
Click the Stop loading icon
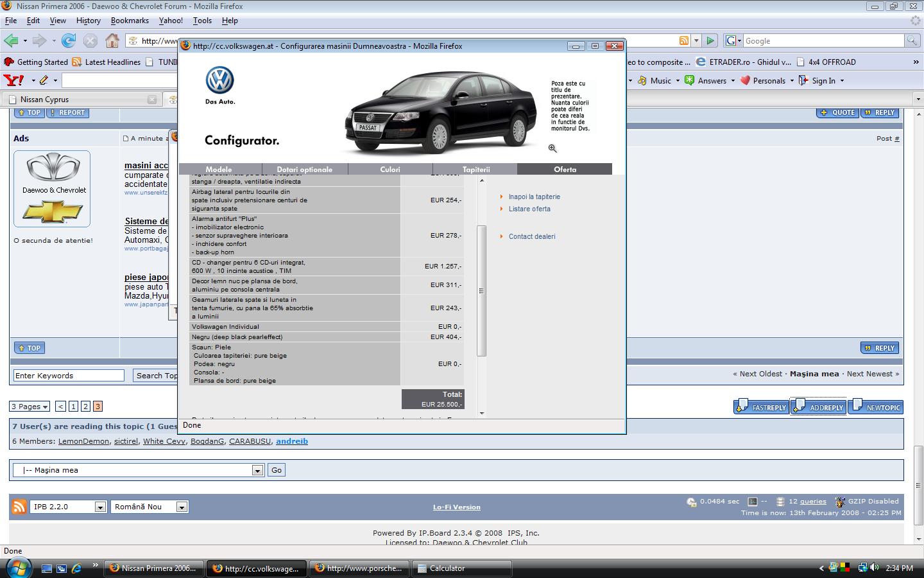click(90, 41)
